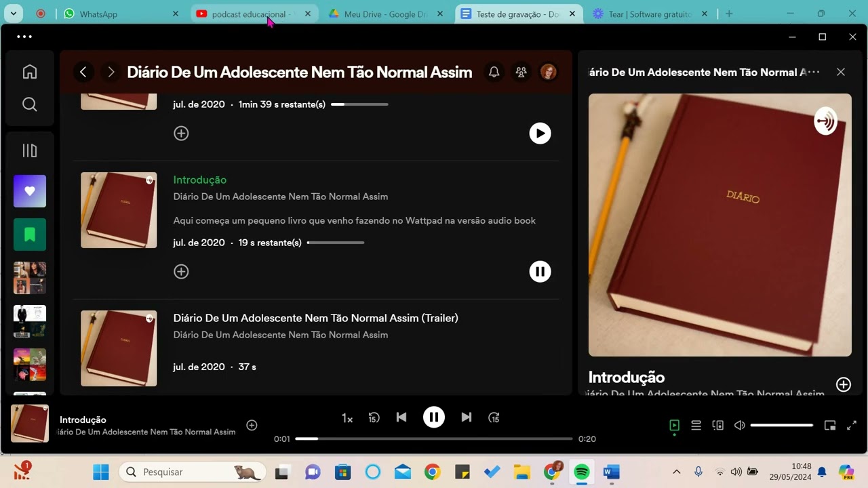Close the WhatsApp browser tab

[x=176, y=14]
